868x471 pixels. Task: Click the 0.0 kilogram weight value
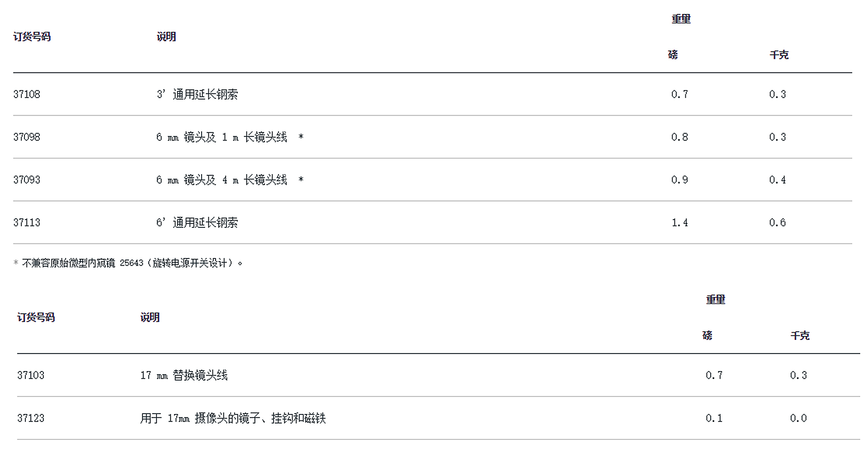pyautogui.click(x=798, y=418)
